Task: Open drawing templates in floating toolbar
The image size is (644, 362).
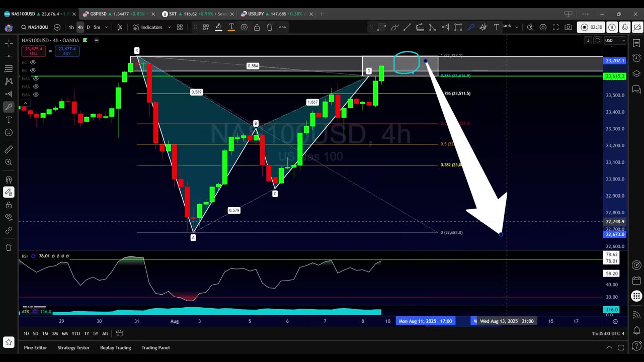Action: 206,27
